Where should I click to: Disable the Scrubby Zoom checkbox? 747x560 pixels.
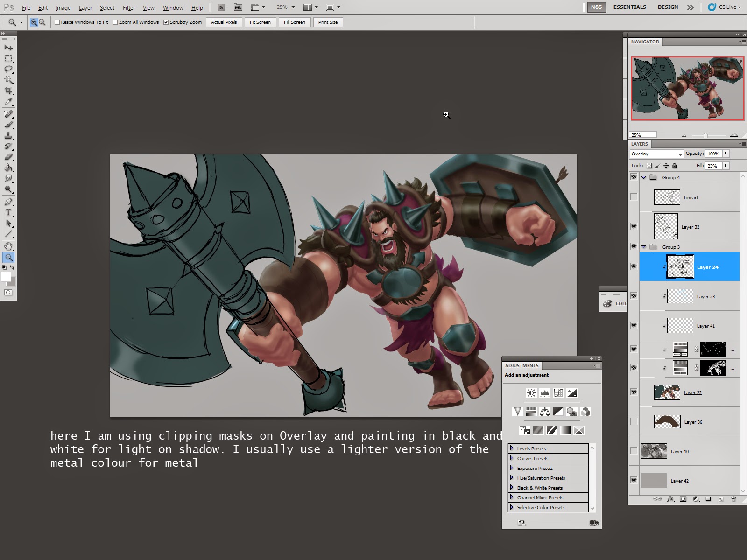[x=166, y=22]
